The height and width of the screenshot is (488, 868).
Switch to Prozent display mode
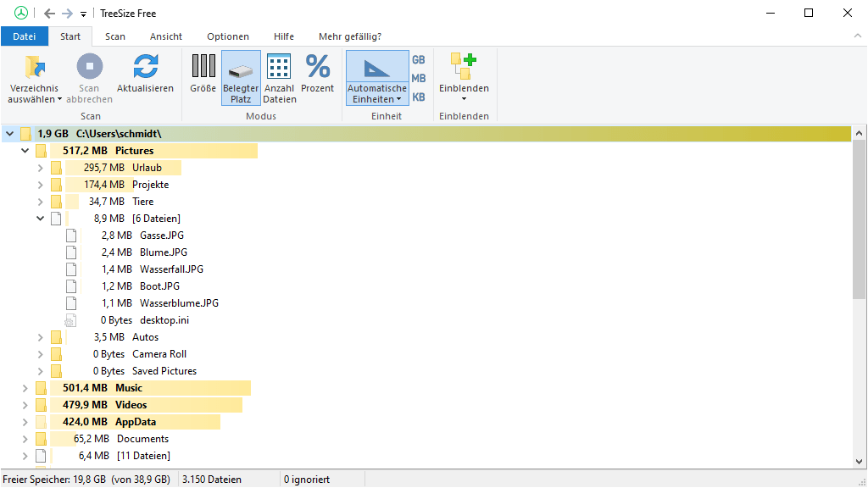pos(318,67)
